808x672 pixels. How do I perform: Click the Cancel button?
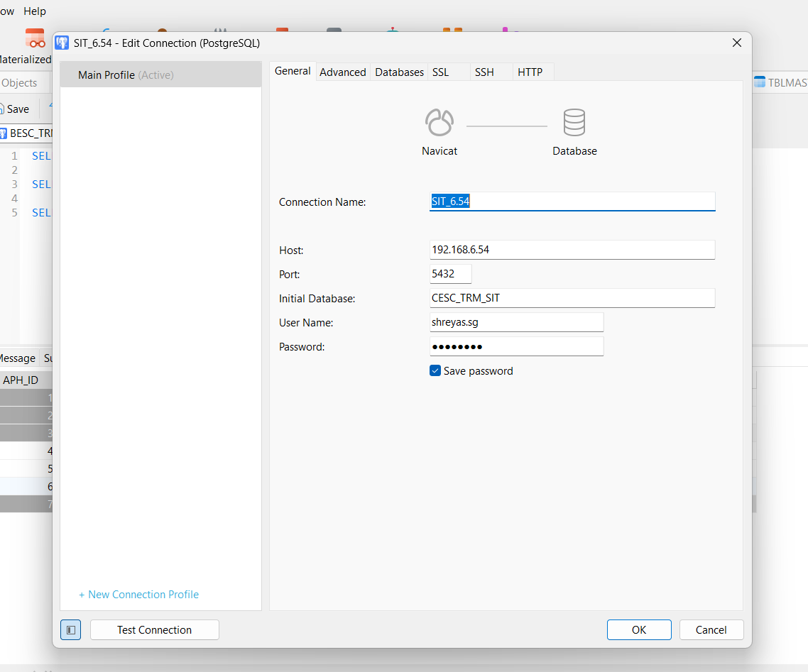click(x=711, y=629)
